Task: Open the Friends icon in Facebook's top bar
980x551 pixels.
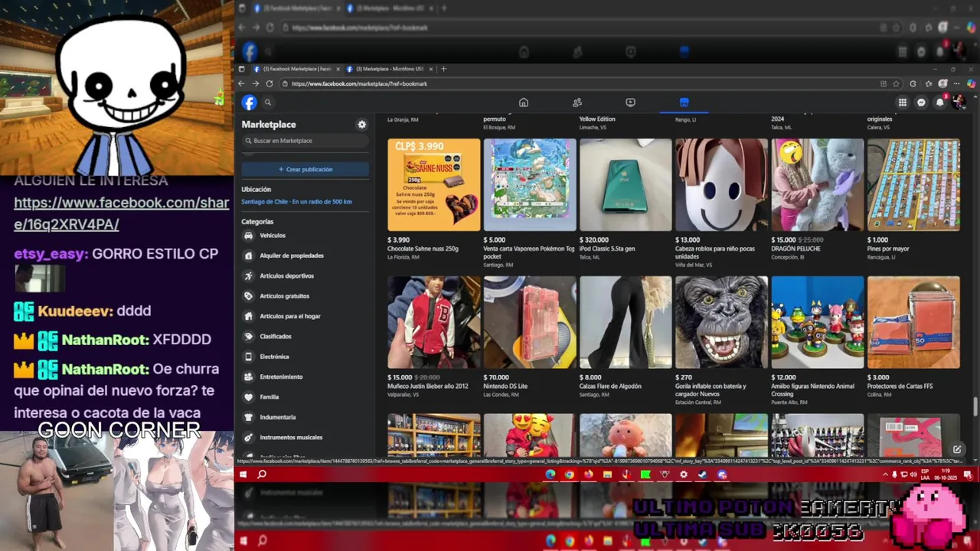Action: click(x=577, y=103)
